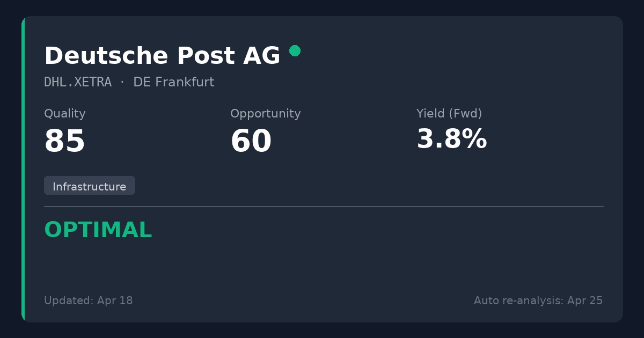644x338 pixels.
Task: Click the Auto re-analysis: Apr 25 note
Action: 538,300
